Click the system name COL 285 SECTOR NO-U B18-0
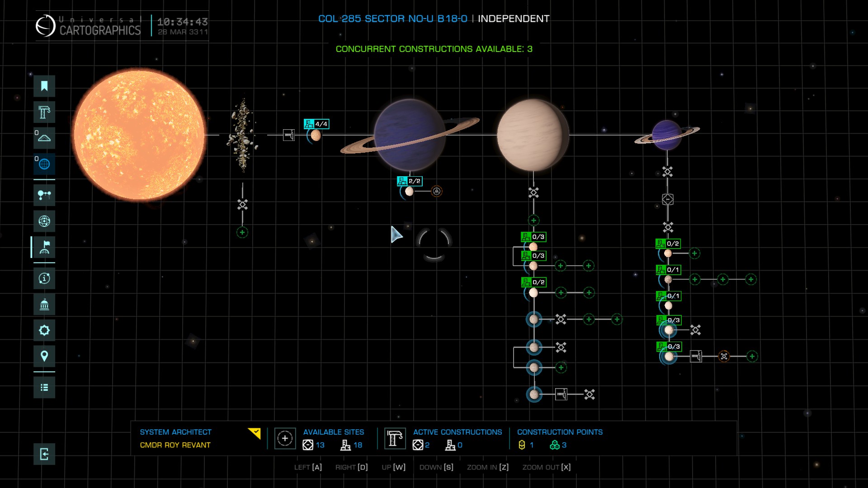 pyautogui.click(x=392, y=19)
